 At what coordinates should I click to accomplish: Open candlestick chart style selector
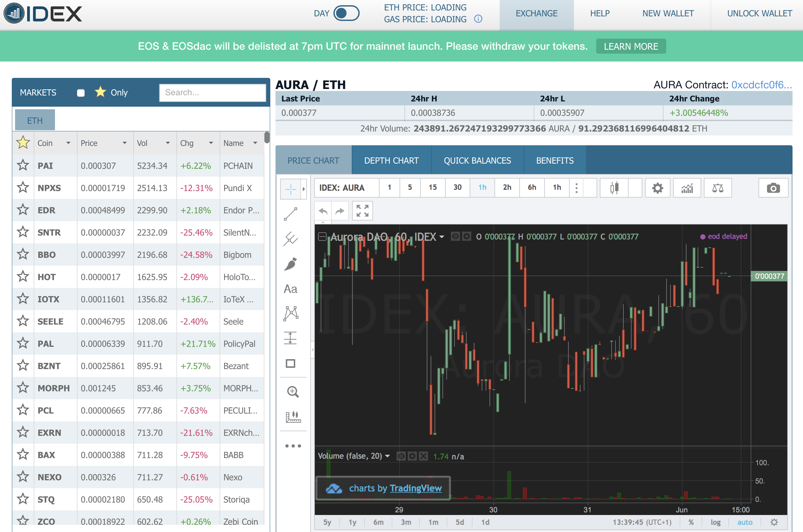click(x=614, y=187)
